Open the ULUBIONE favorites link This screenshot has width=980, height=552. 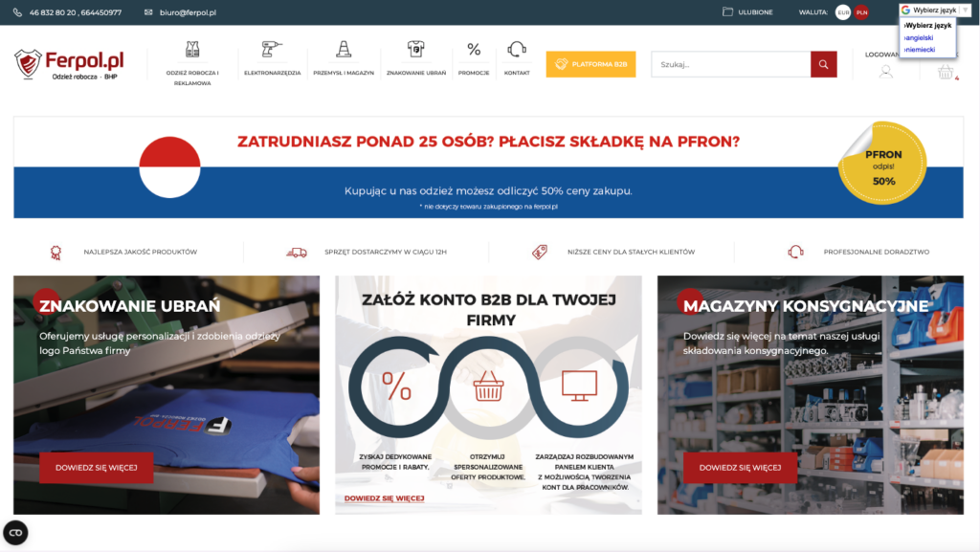pos(755,12)
